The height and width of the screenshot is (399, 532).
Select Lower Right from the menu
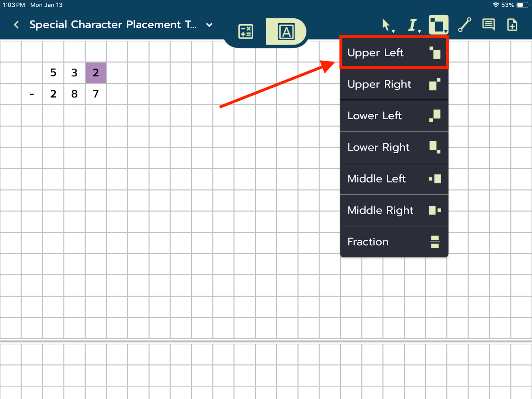[394, 147]
